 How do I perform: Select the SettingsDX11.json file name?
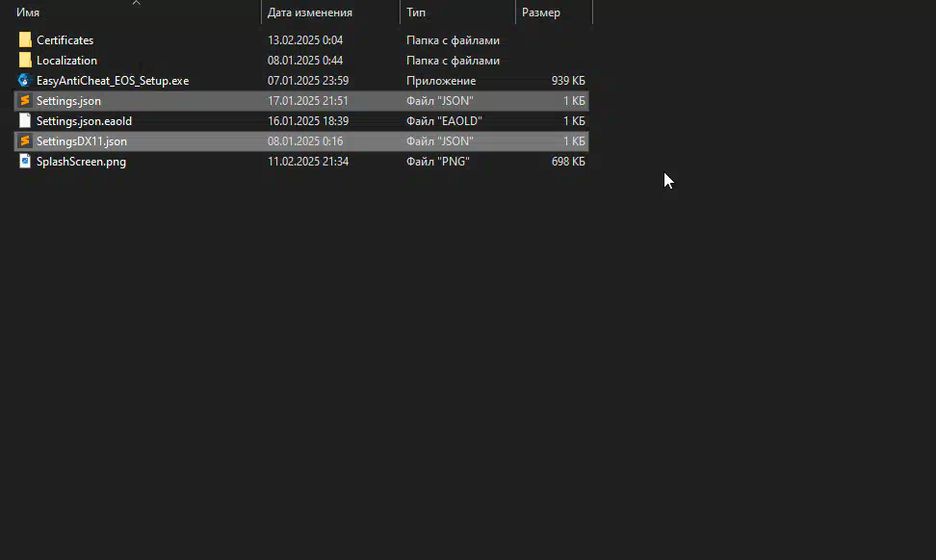[82, 141]
